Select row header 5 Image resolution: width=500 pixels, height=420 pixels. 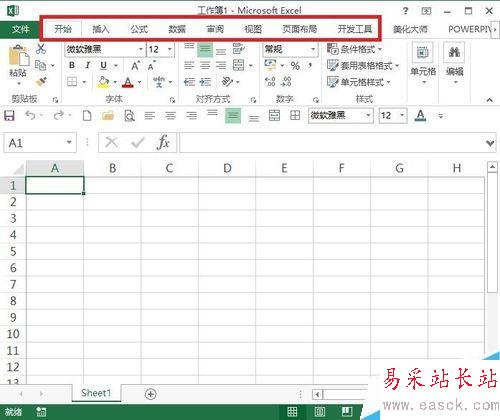tap(13, 252)
